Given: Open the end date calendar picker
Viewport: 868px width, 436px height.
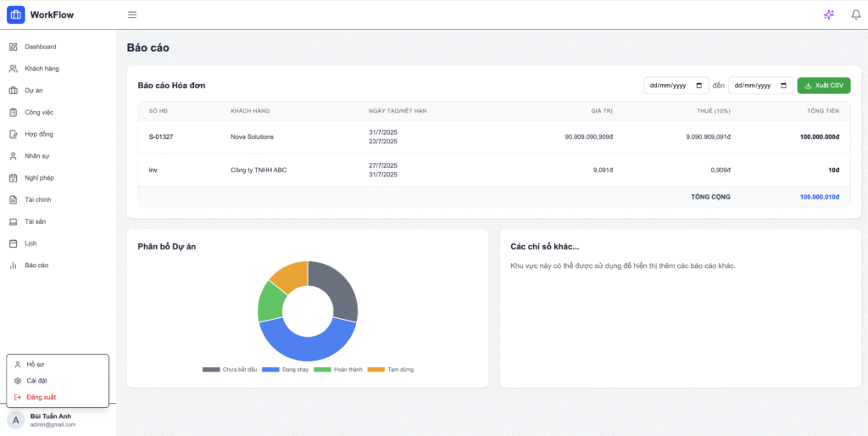Looking at the screenshot, I should (783, 86).
